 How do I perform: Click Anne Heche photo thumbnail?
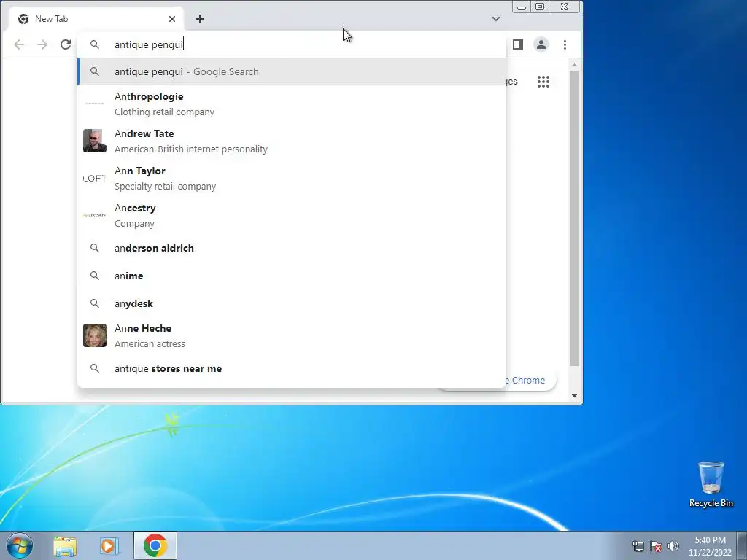point(95,335)
